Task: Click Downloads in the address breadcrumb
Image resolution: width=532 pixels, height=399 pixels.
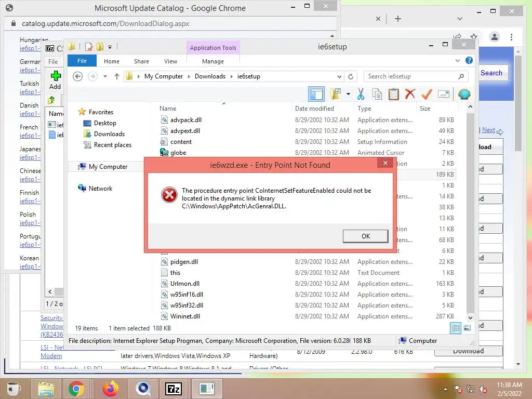Action: (x=210, y=76)
